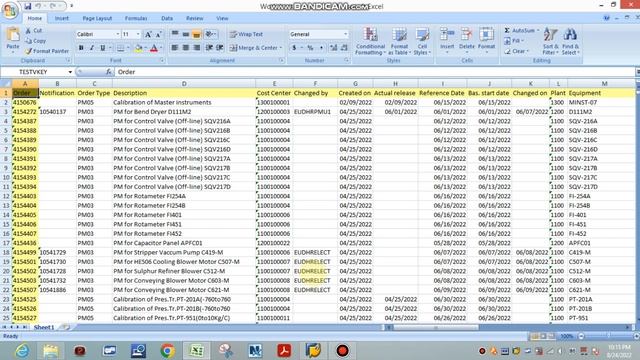Switch to the Insert ribbon tab
The image size is (640, 360).
click(x=62, y=18)
